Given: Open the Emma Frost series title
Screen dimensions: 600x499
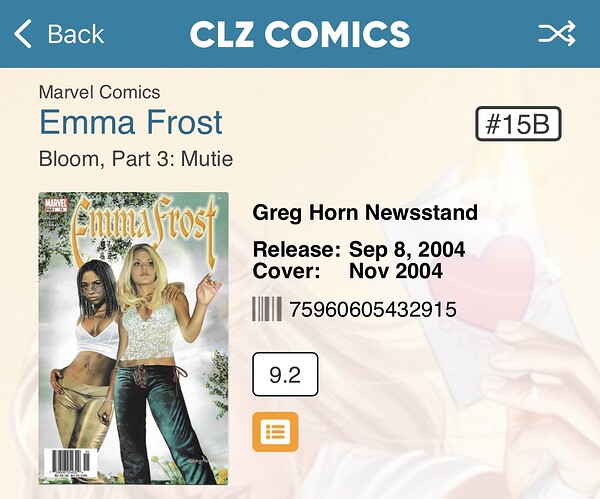Looking at the screenshot, I should point(131,122).
